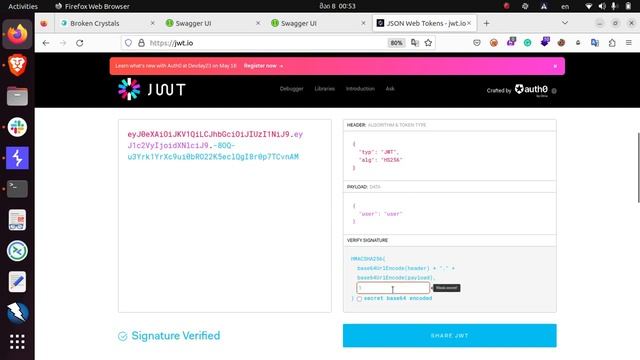The height and width of the screenshot is (360, 640).
Task: Open the Files manager in the dock
Action: click(17, 96)
